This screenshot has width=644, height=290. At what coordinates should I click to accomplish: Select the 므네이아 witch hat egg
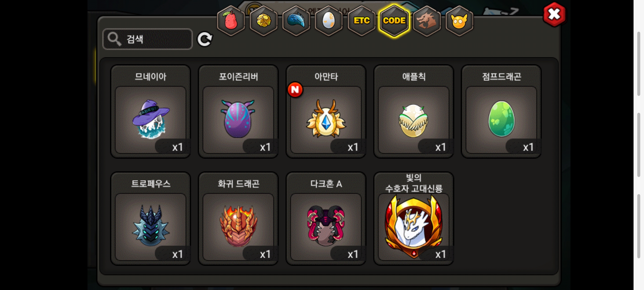pos(151,111)
